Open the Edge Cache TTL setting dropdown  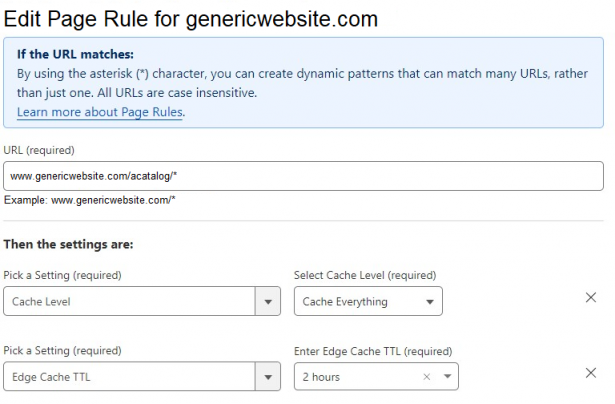130,377
